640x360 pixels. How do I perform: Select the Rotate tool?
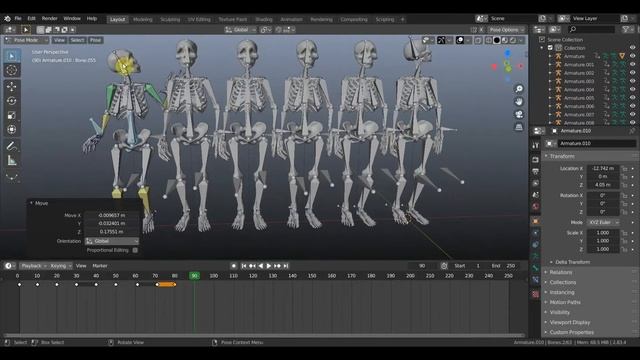tap(12, 101)
